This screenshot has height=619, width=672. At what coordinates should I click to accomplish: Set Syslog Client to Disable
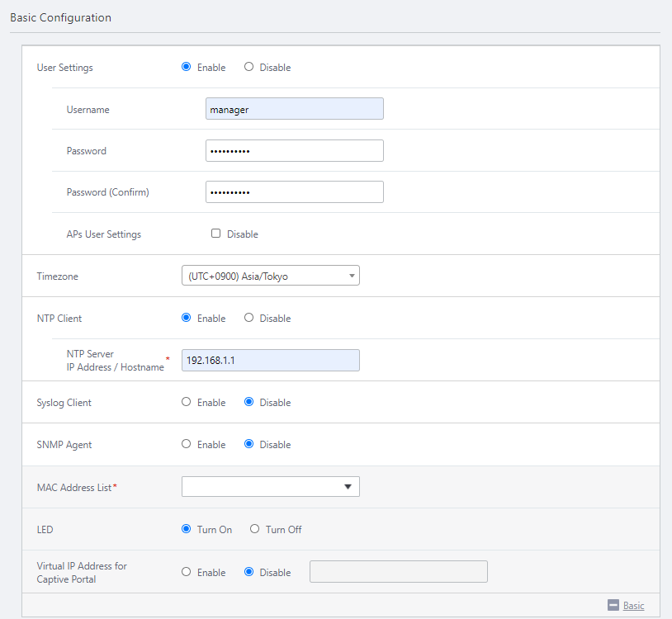[x=249, y=402]
